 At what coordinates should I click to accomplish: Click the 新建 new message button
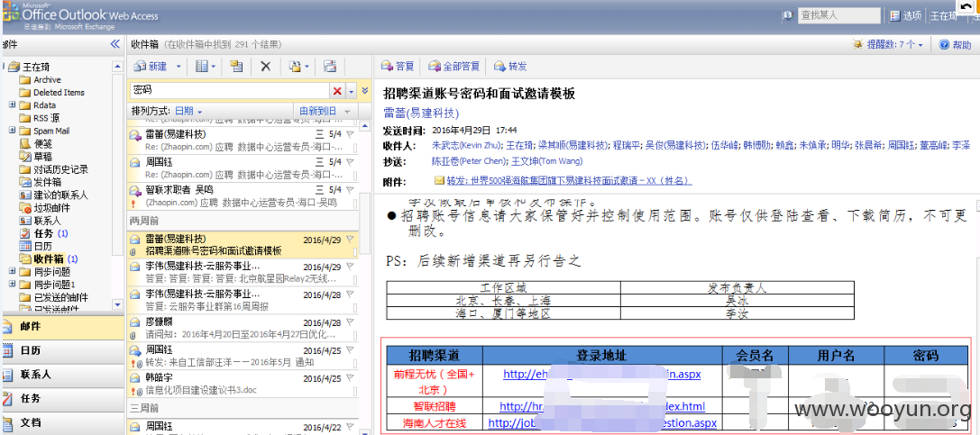coord(151,66)
